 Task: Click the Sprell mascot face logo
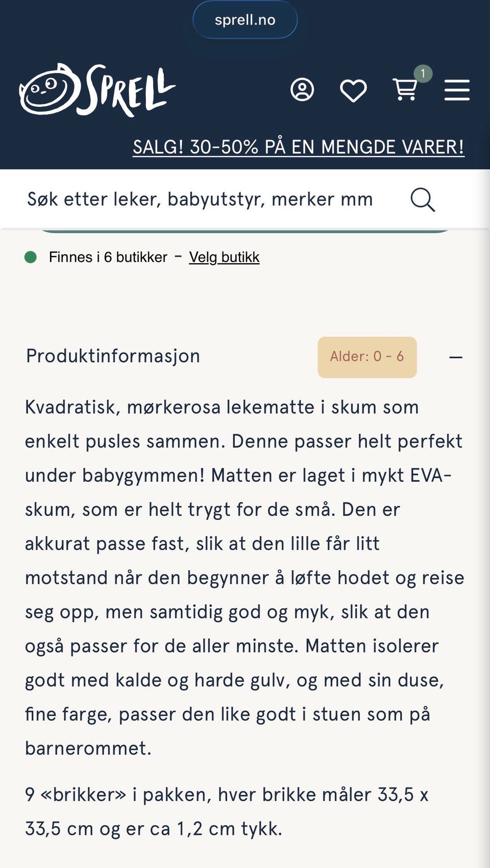(x=49, y=90)
